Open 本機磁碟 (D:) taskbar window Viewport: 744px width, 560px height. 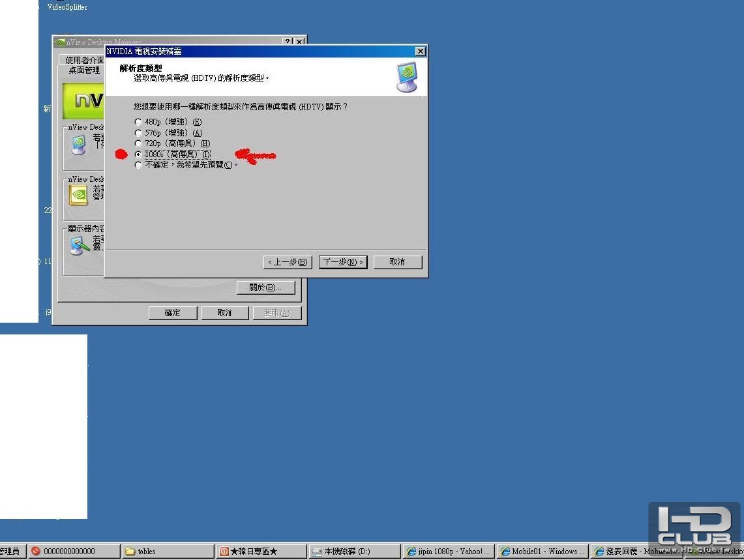(355, 552)
